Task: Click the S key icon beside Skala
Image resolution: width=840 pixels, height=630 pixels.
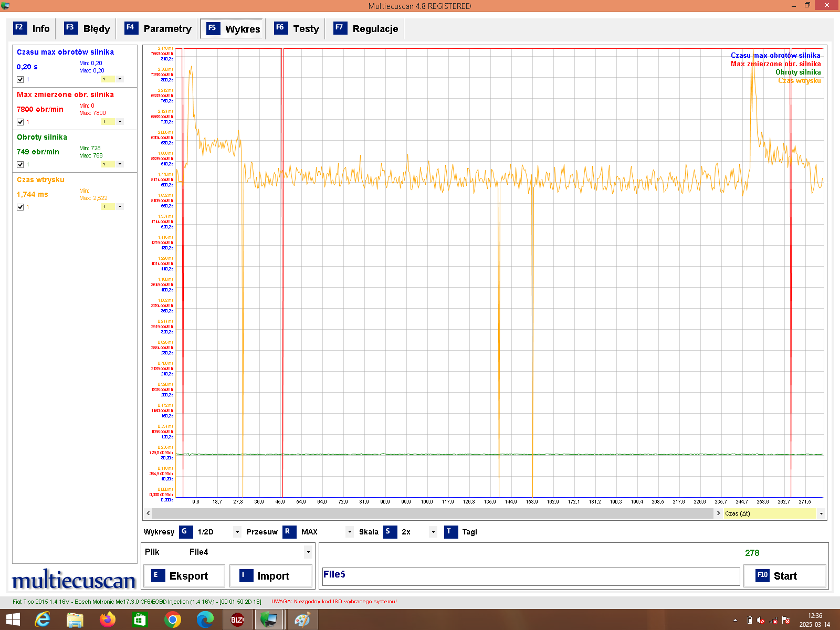Action: point(390,532)
